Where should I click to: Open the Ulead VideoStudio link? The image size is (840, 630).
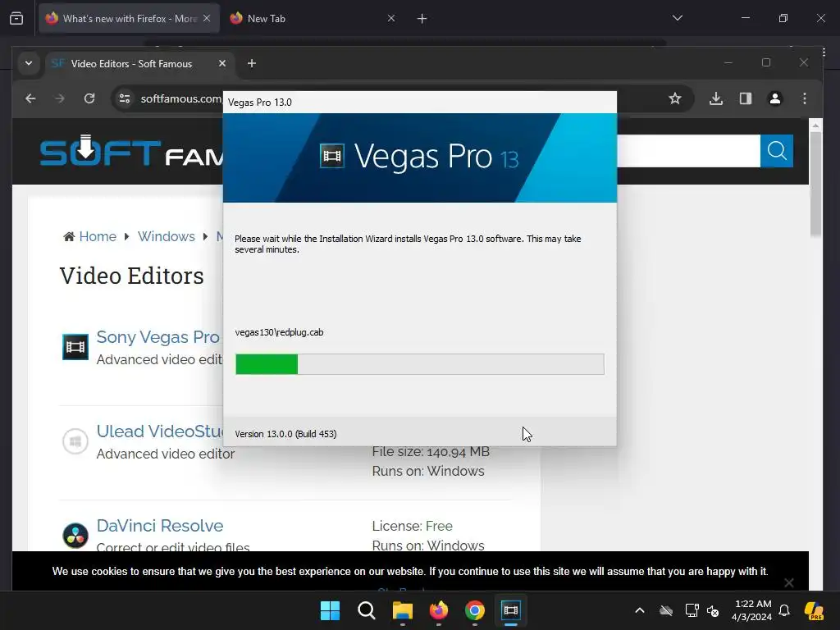(x=160, y=431)
